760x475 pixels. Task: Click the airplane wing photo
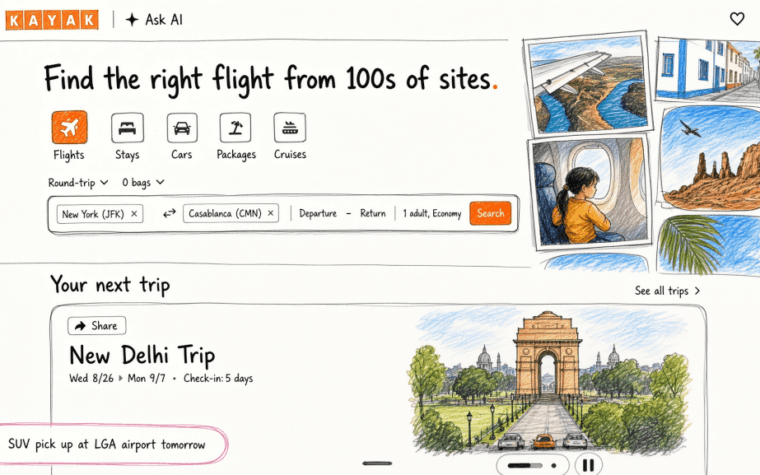[x=588, y=84]
